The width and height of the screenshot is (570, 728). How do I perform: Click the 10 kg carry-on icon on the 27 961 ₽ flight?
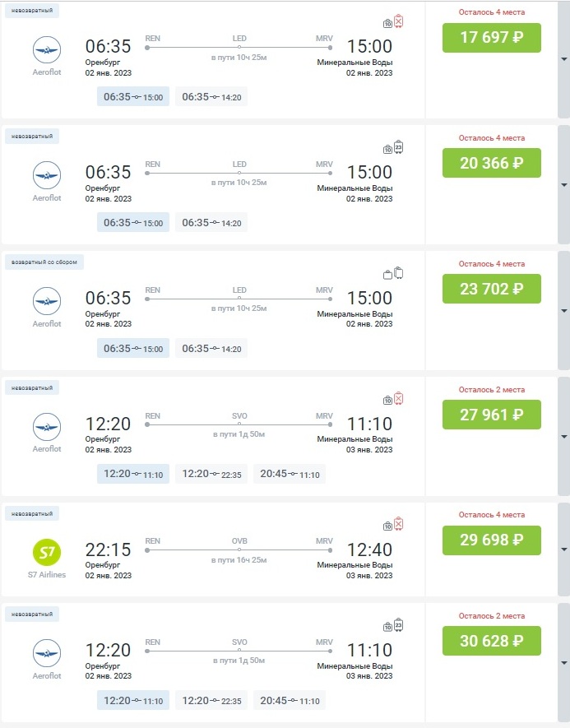[x=387, y=400]
